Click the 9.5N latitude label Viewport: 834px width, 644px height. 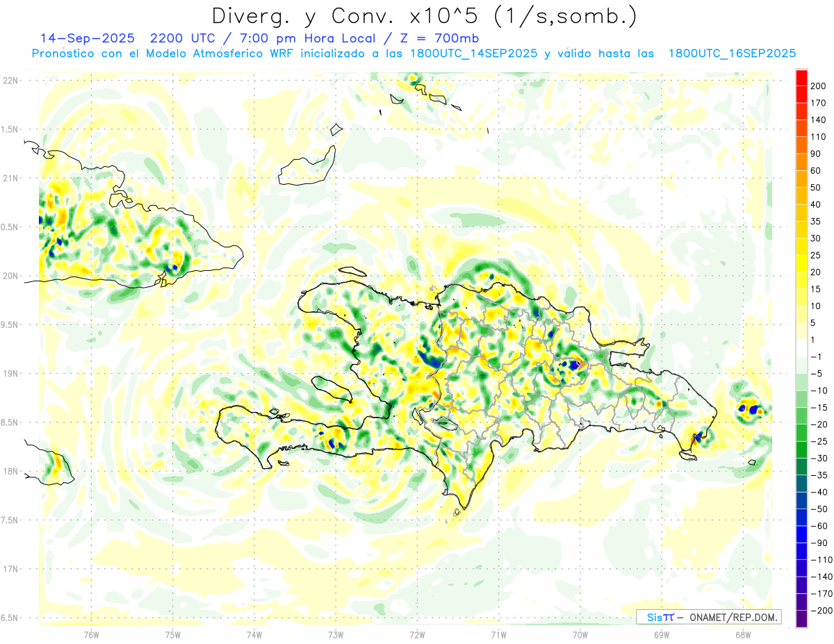click(x=10, y=324)
